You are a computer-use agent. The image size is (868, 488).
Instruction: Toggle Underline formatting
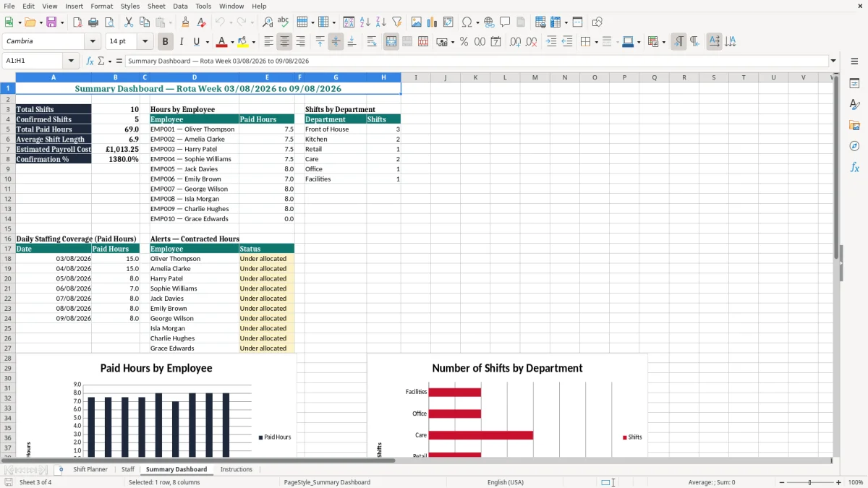(x=197, y=42)
